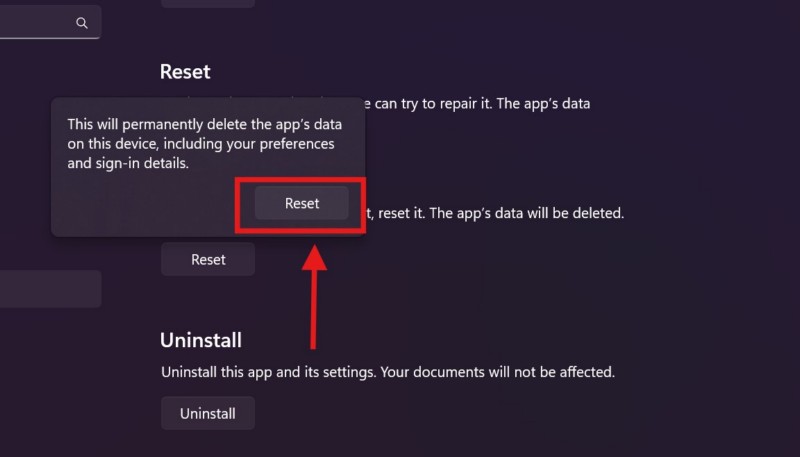Image resolution: width=800 pixels, height=457 pixels.
Task: Click "on this device, including your preferences" line
Action: 200,144
